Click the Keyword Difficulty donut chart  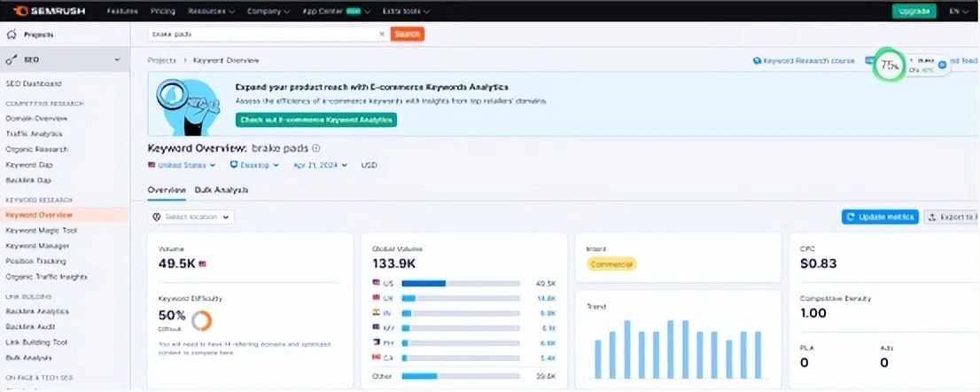(x=201, y=321)
